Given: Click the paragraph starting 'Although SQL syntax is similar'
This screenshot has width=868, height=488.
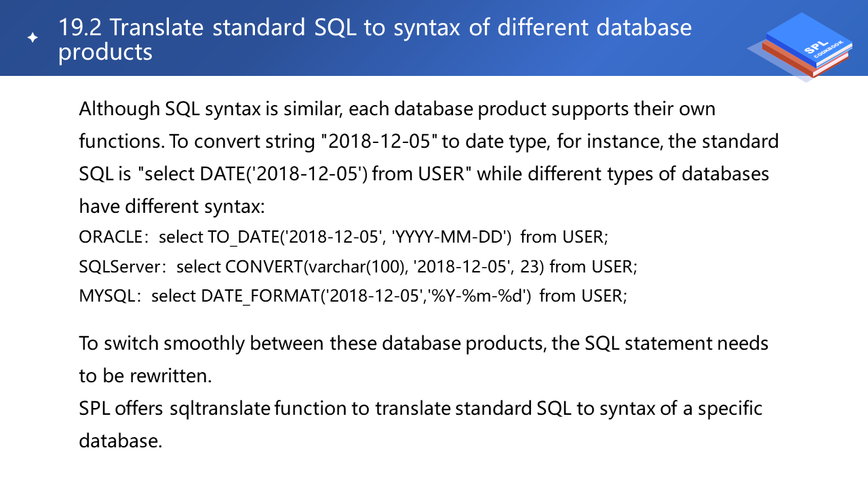Looking at the screenshot, I should [397, 108].
